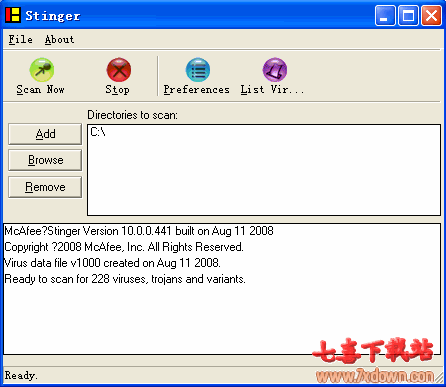The height and width of the screenshot is (387, 446).
Task: Close the Stinger window
Action: 431,15
